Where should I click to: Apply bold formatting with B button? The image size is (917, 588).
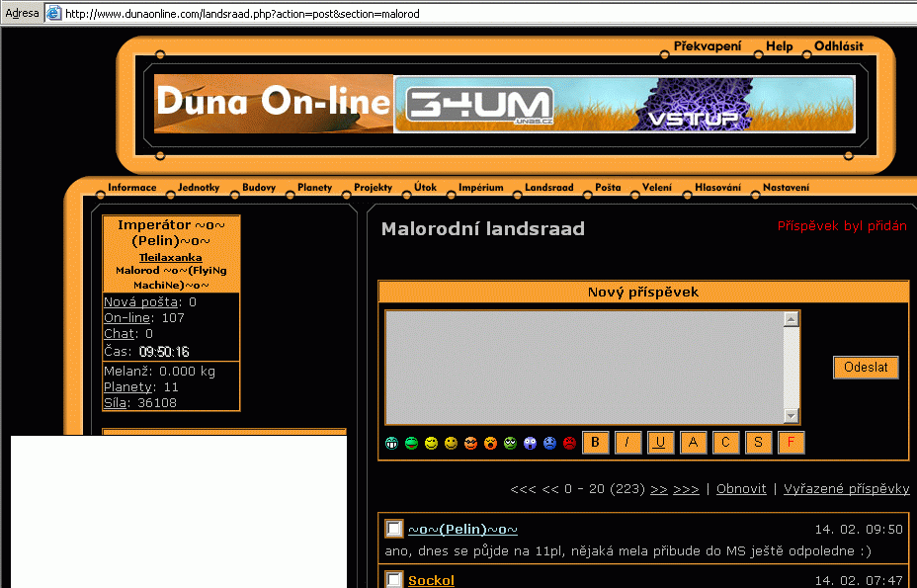[595, 443]
